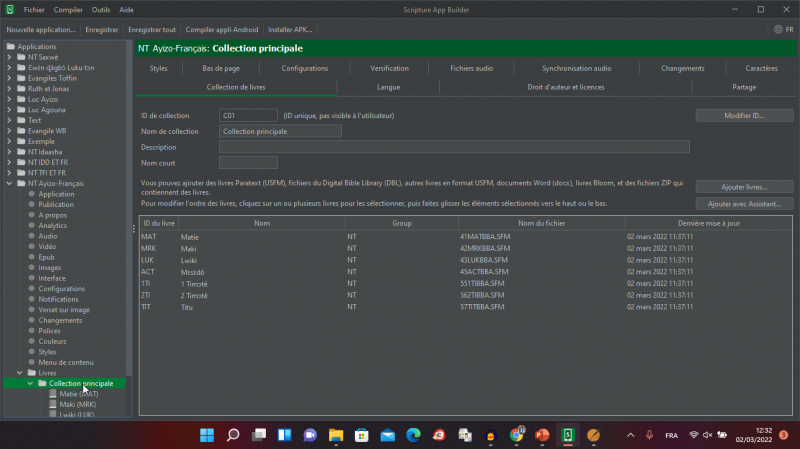800x449 pixels.
Task: Collapse the NT Ayizo-Français tree node
Action: [10, 183]
